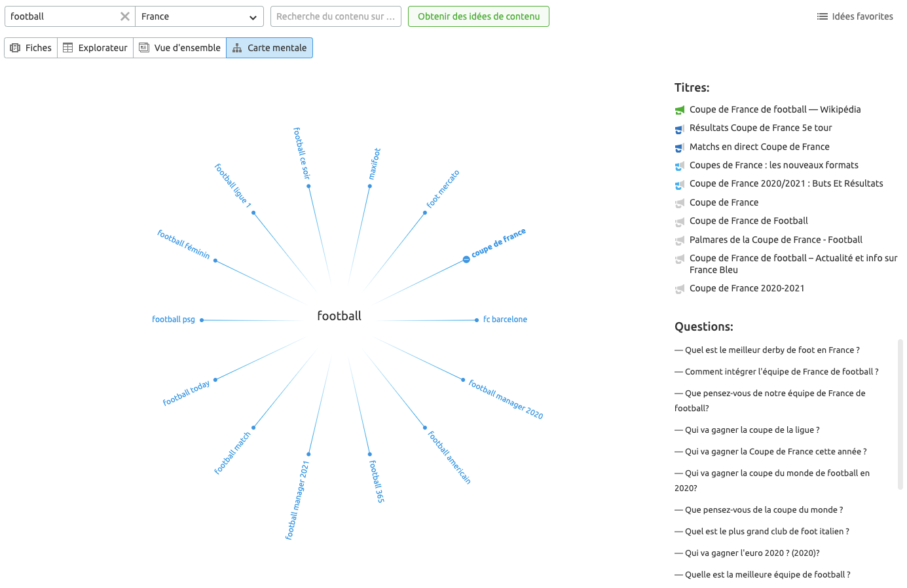Screen dimensions: 907x588
Task: Switch to the Explorateur tab
Action: coord(95,47)
